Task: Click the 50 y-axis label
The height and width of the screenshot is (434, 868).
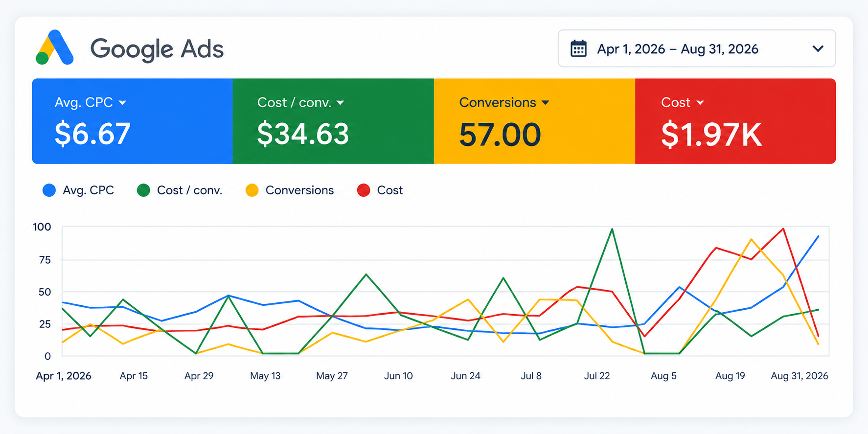Action: 45,292
